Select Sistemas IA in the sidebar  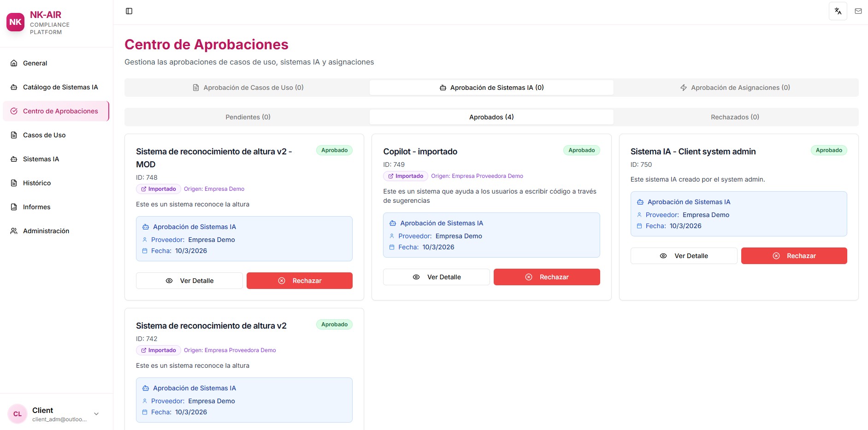click(x=56, y=159)
